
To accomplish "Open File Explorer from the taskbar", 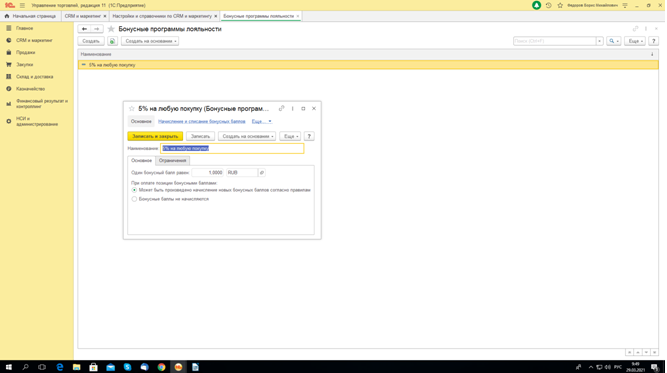I will [77, 367].
